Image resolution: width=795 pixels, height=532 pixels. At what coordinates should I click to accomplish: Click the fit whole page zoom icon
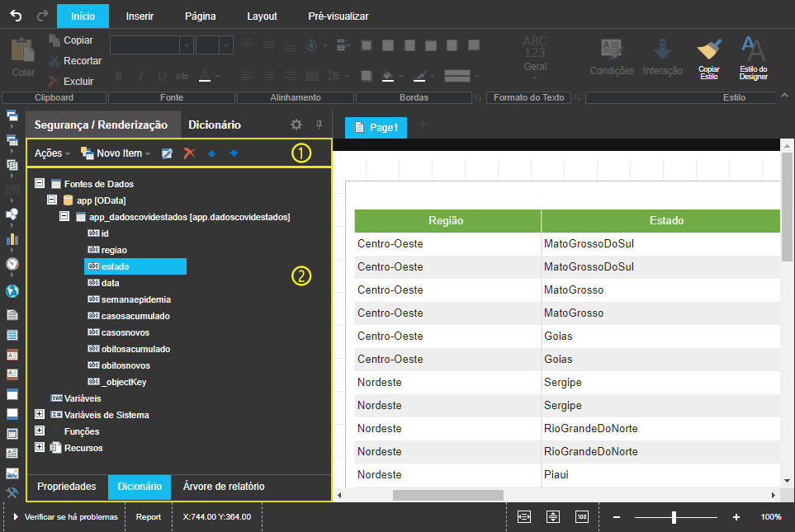coord(552,517)
